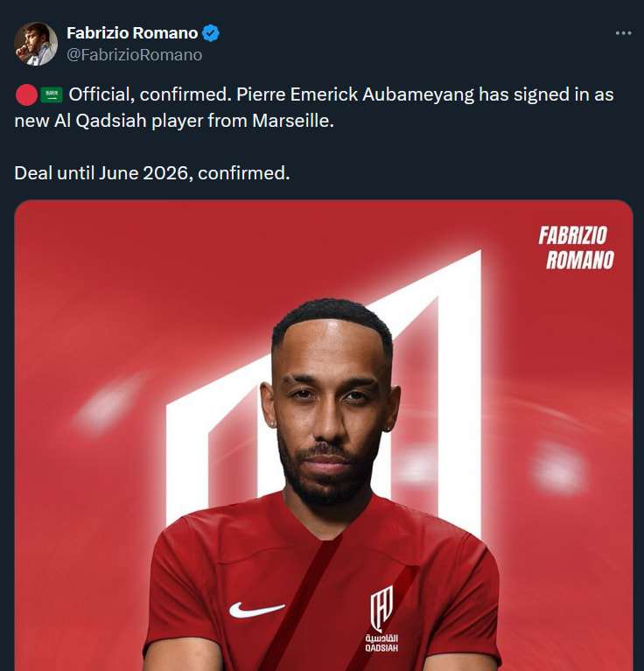Click the blue verified checkmark badge

(x=211, y=33)
